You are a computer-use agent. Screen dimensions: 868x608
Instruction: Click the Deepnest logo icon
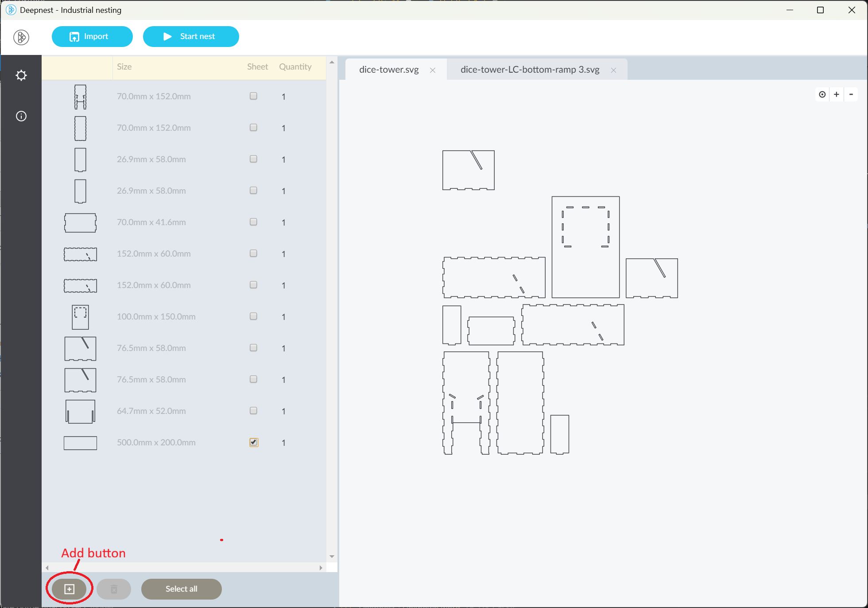[21, 37]
